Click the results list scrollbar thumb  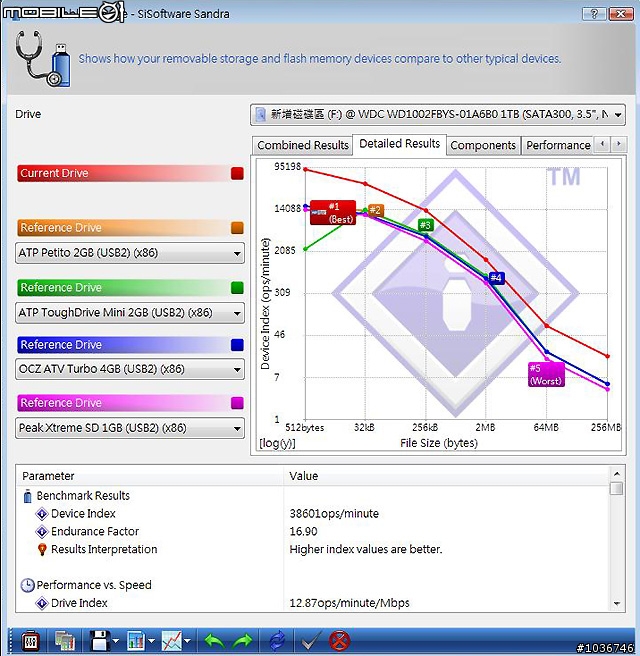click(617, 489)
